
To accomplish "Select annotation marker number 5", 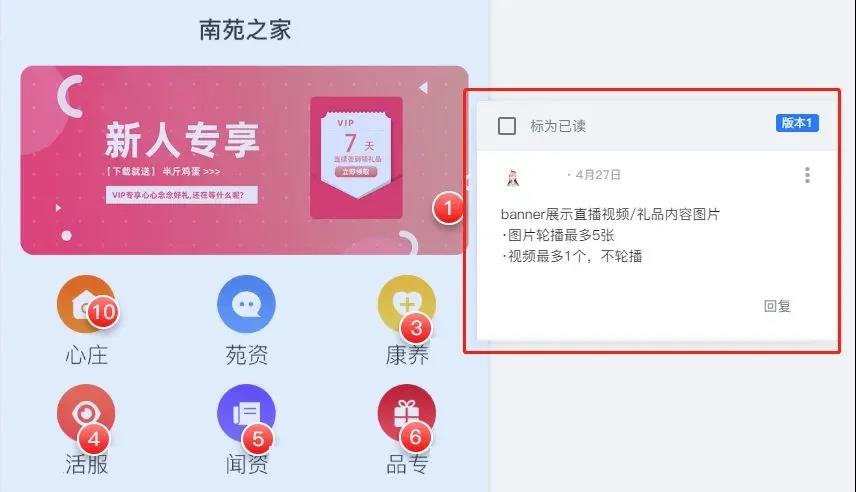I will [258, 438].
